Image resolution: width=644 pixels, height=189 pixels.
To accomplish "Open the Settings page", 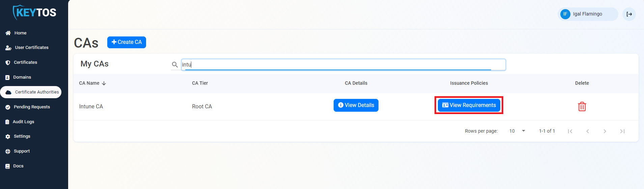I will coord(22,136).
